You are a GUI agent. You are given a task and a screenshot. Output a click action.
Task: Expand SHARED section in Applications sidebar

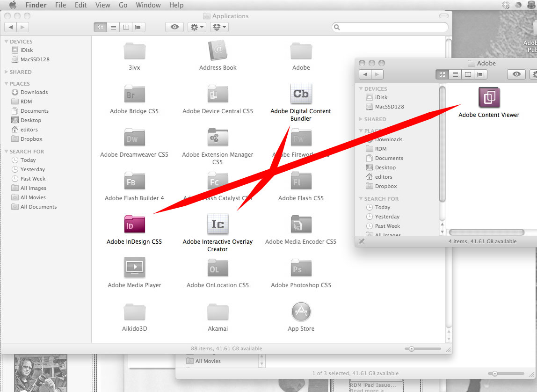(6, 72)
